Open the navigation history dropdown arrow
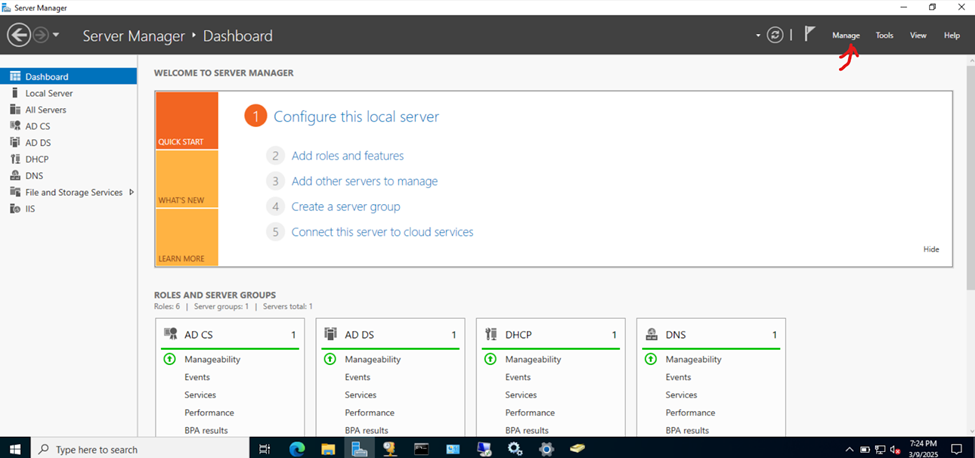Screen dimensions: 975x458 click(56, 35)
